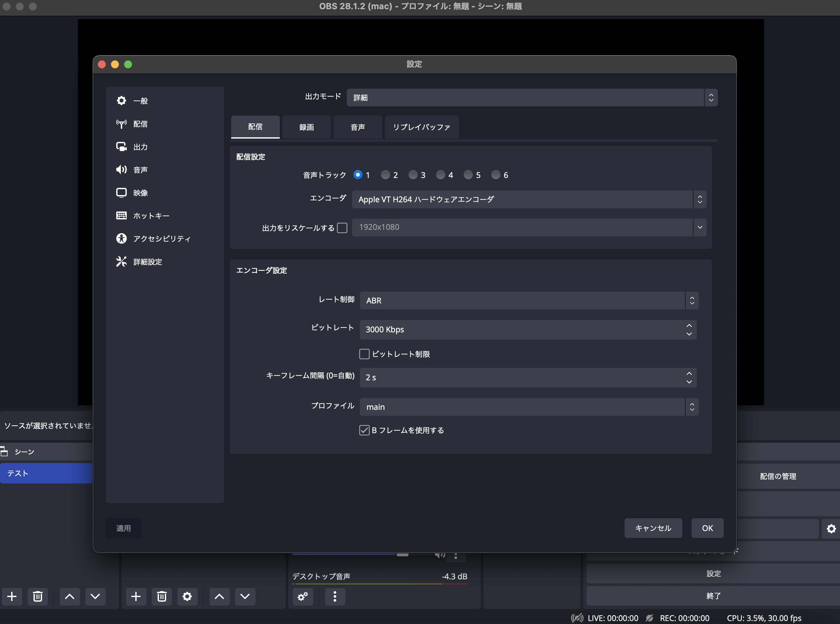840x624 pixels.
Task: Open 出力モード dropdown showing 詳細
Action: pyautogui.click(x=532, y=98)
